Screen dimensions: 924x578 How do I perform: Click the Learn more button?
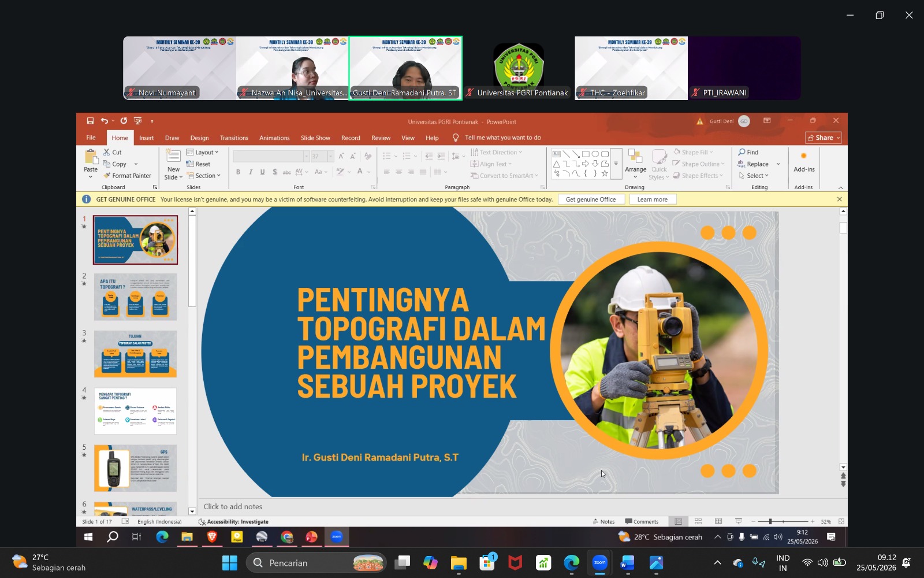tap(653, 199)
